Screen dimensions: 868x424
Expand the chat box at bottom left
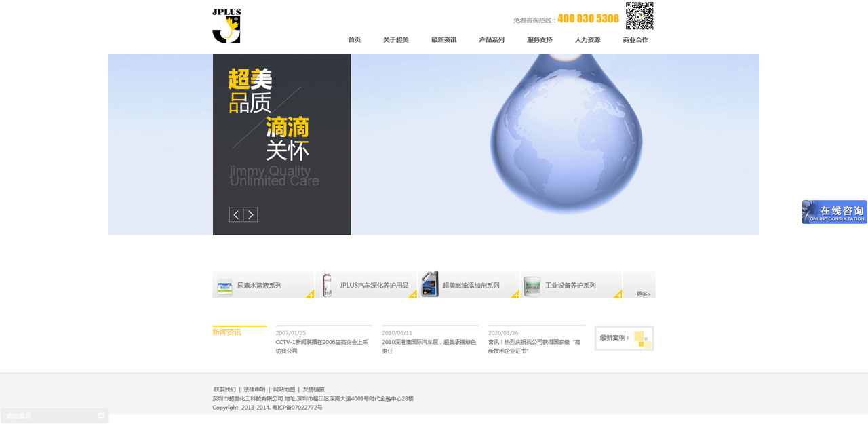click(101, 416)
